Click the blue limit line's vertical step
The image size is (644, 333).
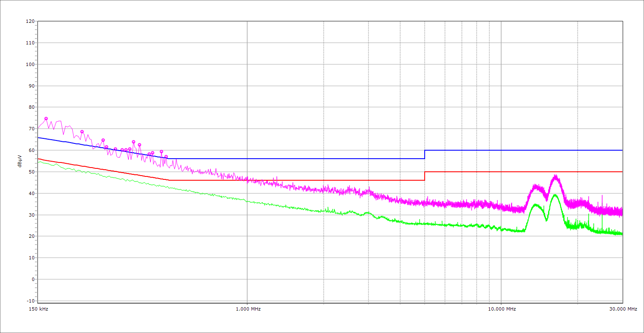point(425,154)
